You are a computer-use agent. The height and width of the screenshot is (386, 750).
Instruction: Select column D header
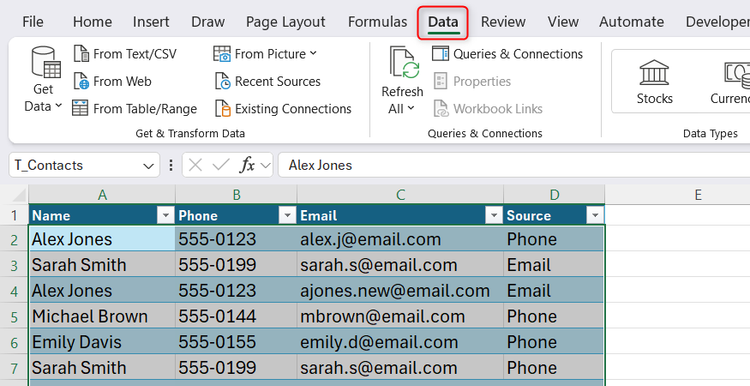[554, 195]
